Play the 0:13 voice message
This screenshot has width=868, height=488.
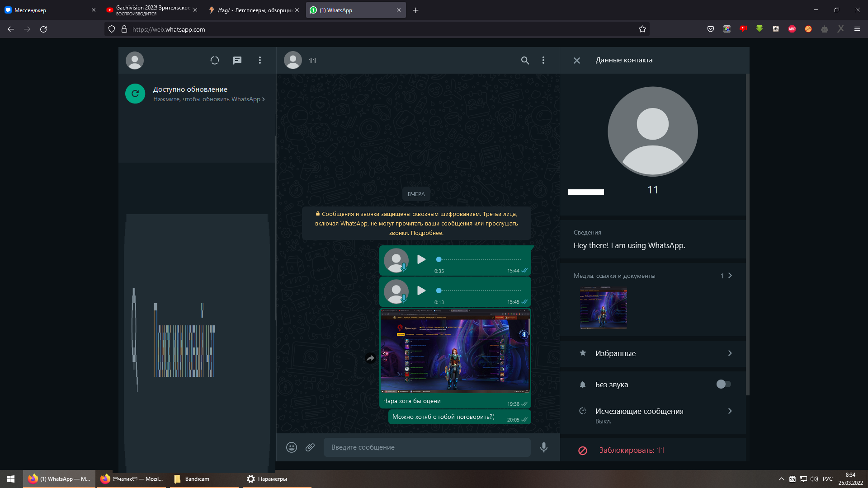pos(421,290)
